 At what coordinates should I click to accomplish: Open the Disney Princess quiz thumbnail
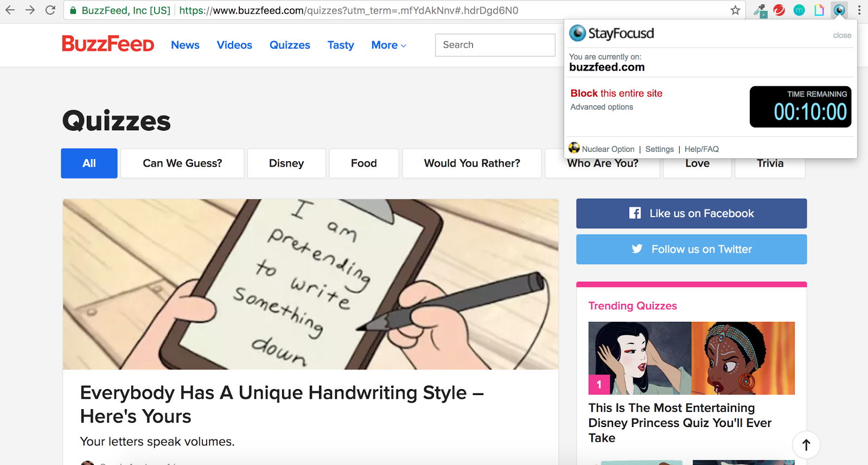[x=691, y=358]
